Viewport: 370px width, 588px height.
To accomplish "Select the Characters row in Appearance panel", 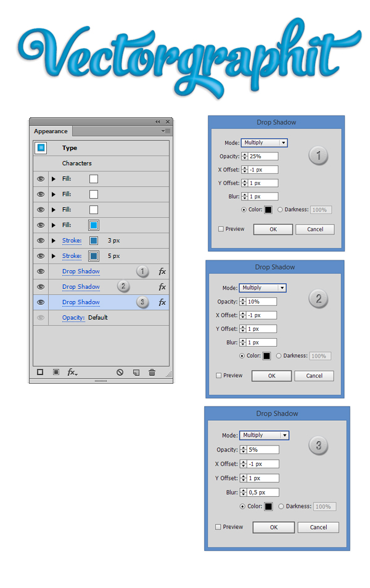I will [101, 163].
